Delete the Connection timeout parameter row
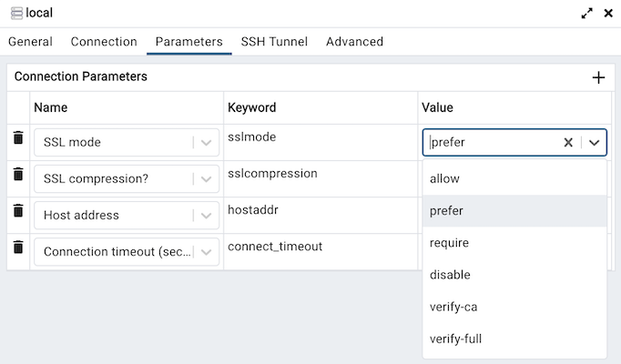621x364 pixels. [18, 247]
